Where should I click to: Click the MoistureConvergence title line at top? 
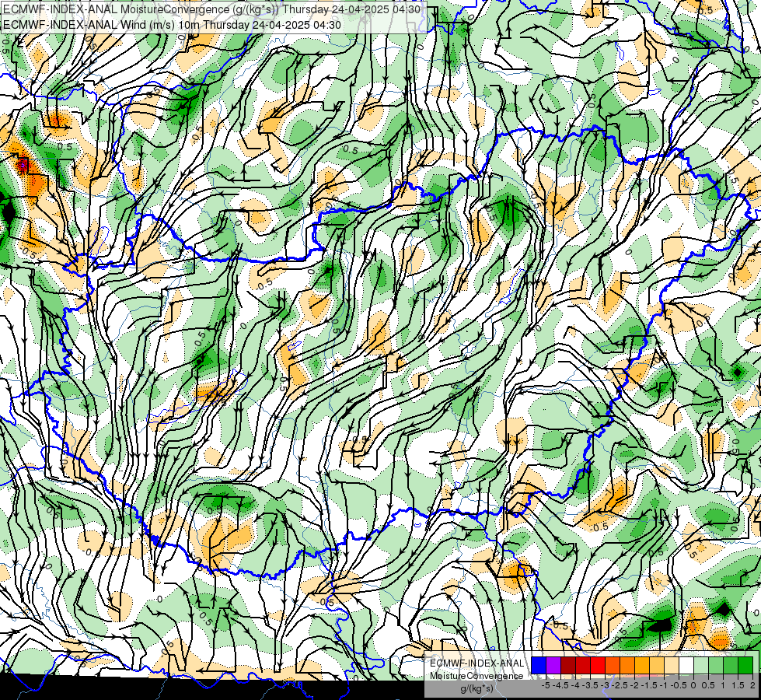point(211,9)
